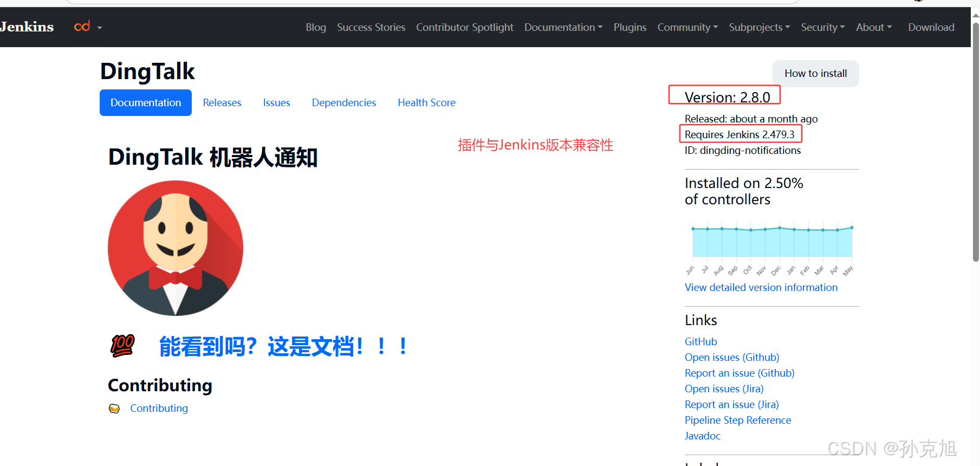Click the DingTalk page title
The height and width of the screenshot is (466, 980).
tap(147, 71)
